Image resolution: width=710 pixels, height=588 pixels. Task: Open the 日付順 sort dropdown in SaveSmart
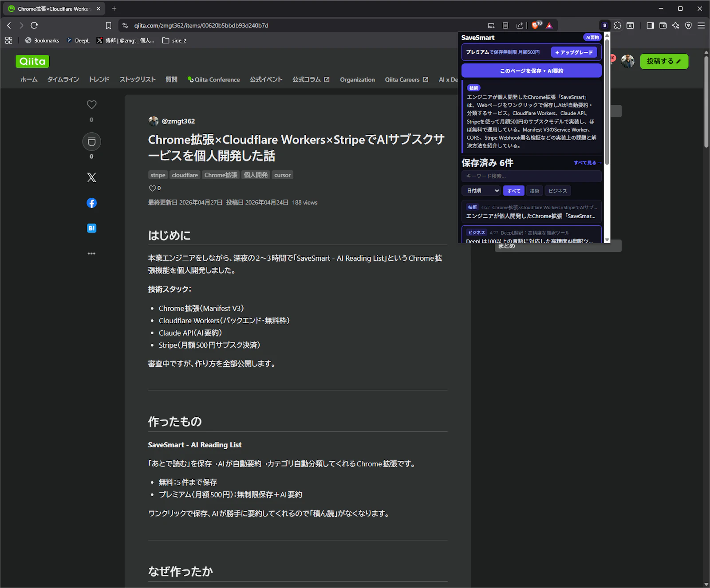[481, 191]
